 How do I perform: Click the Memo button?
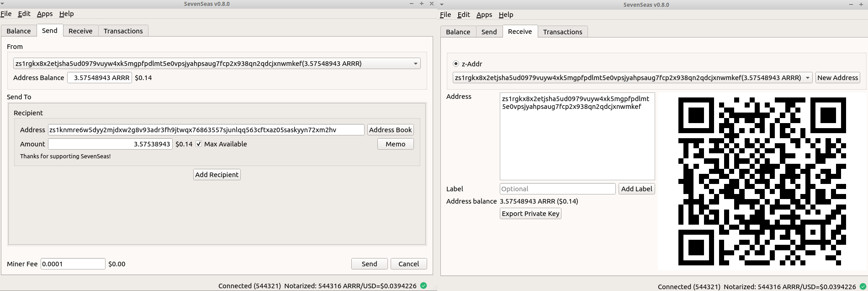pos(396,144)
